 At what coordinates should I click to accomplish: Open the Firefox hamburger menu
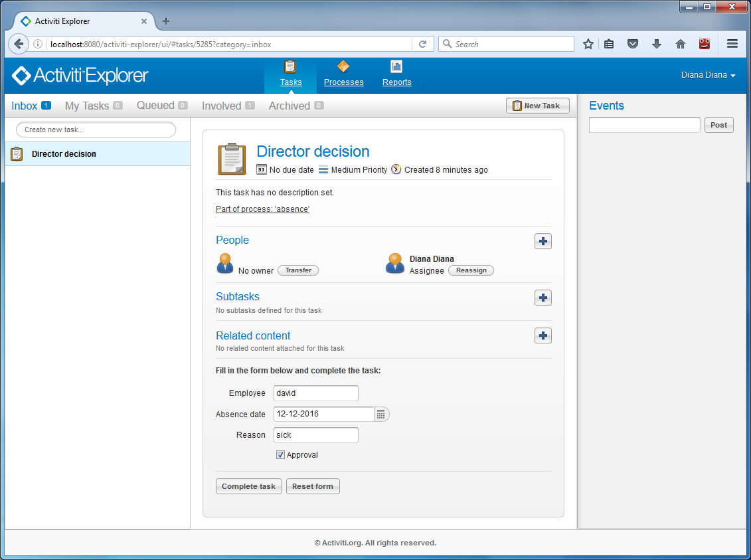click(732, 44)
